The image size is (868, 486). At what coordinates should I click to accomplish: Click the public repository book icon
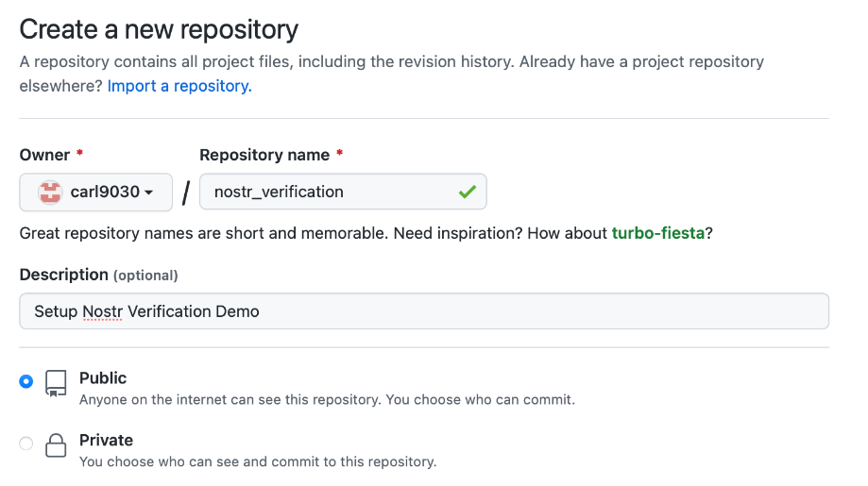[x=56, y=383]
